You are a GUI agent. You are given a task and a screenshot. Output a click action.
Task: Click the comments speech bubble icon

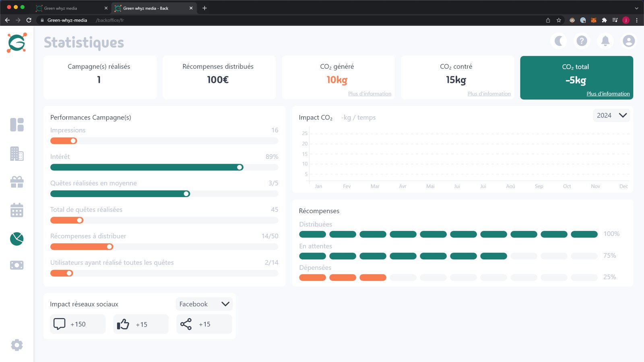pos(60,324)
